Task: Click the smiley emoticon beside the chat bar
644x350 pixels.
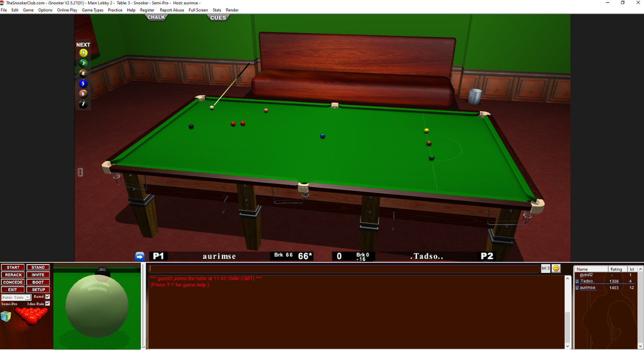Action: click(555, 268)
